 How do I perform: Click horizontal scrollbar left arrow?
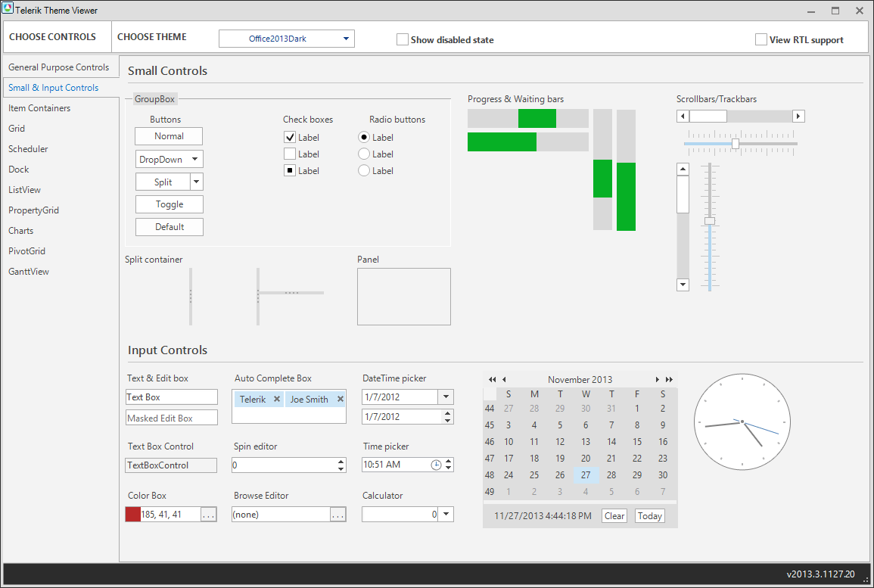click(x=683, y=116)
